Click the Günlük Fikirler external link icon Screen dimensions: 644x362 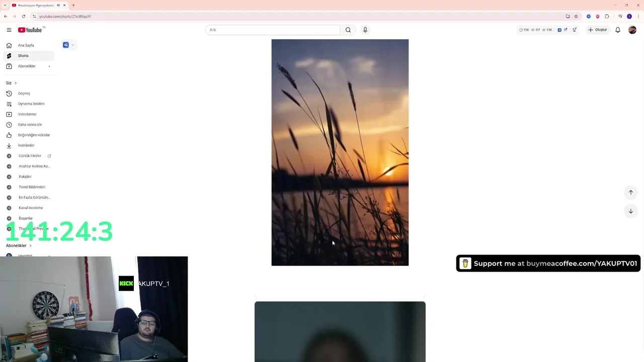(x=49, y=156)
